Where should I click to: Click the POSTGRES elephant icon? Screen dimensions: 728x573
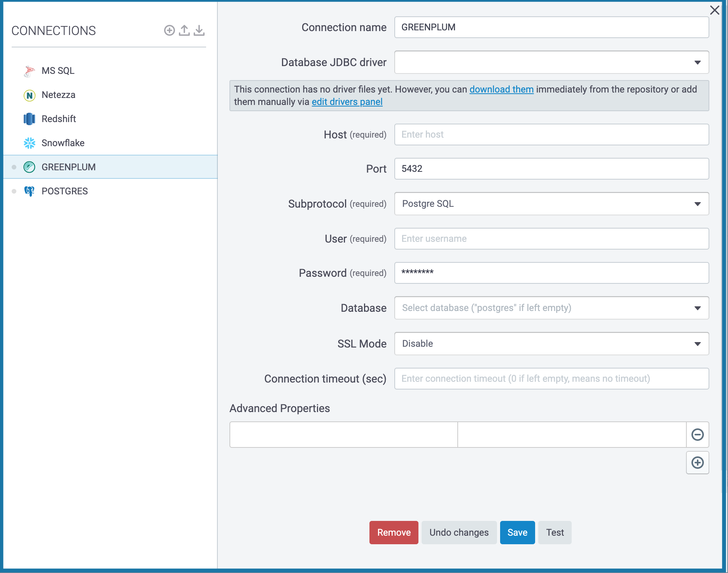[x=29, y=191]
